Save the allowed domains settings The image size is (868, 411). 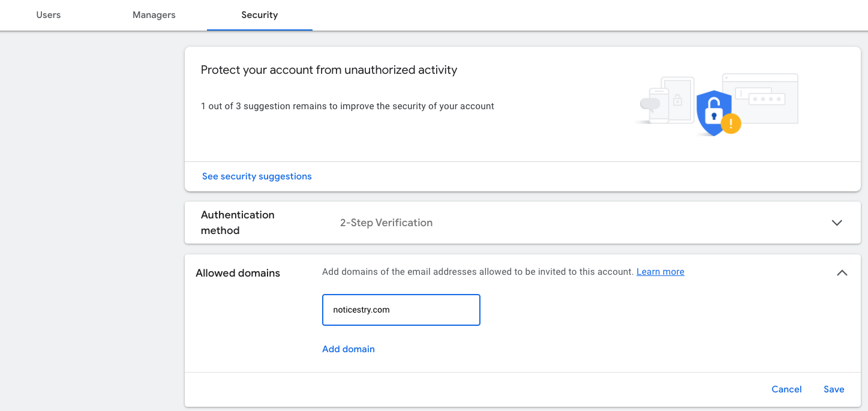[x=834, y=389]
